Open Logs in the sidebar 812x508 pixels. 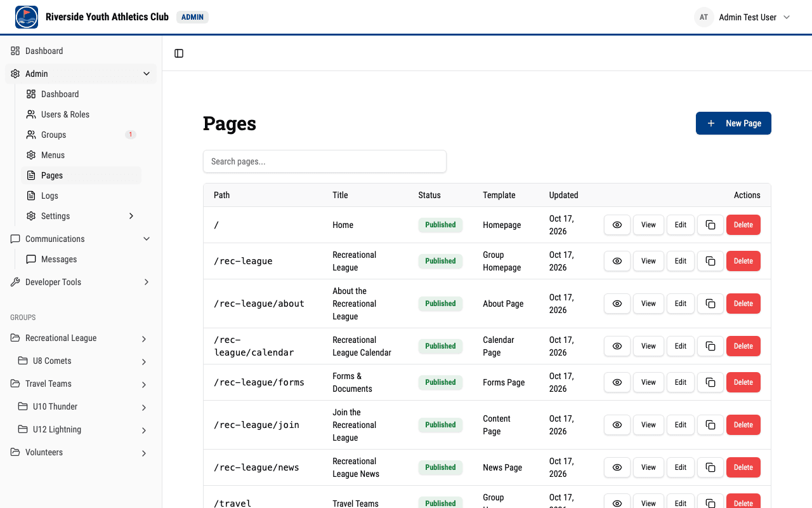(81, 196)
